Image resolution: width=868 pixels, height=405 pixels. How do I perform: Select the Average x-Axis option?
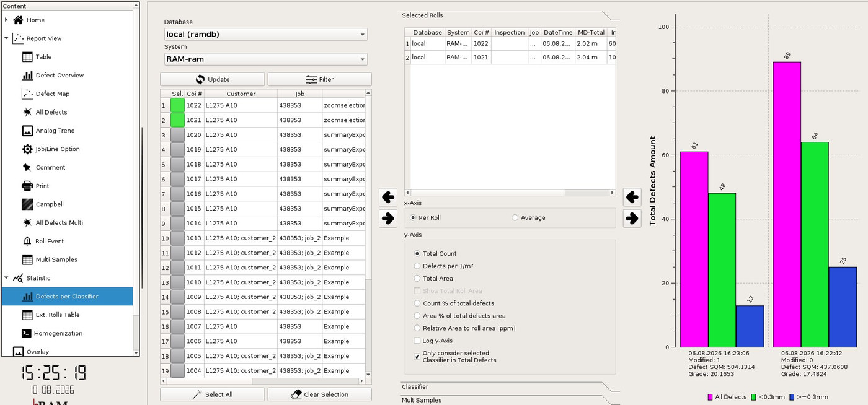click(515, 218)
